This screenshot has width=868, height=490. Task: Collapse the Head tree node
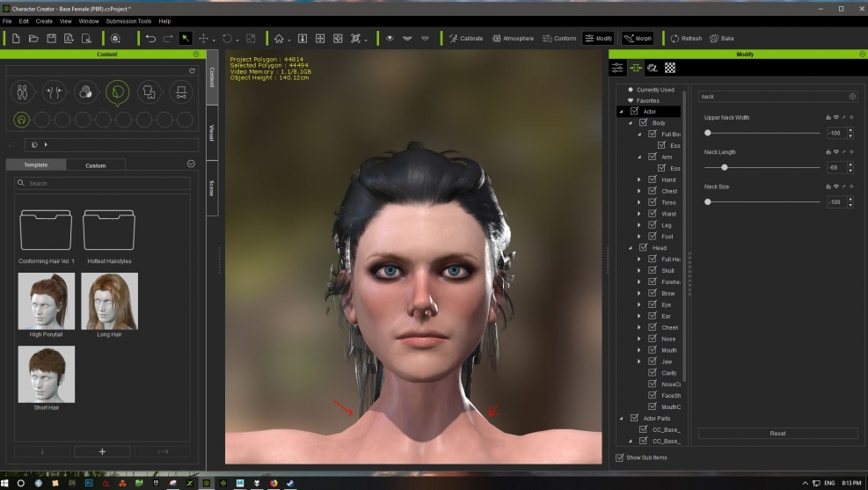coord(631,248)
